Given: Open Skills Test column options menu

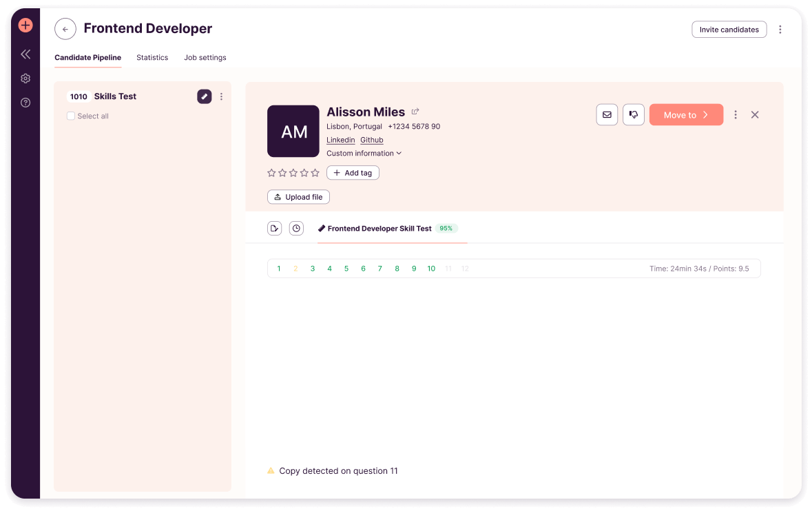Looking at the screenshot, I should pos(221,96).
